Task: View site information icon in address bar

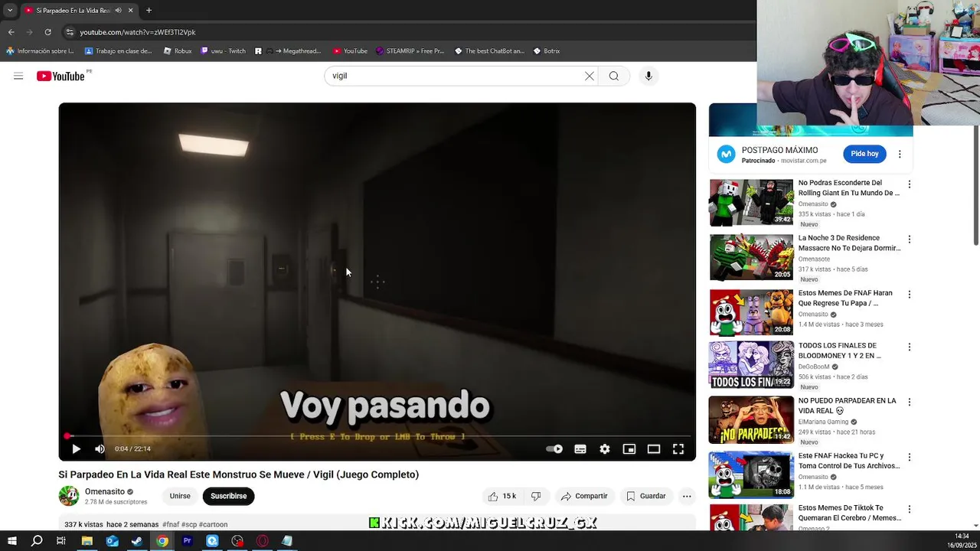Action: pyautogui.click(x=70, y=32)
